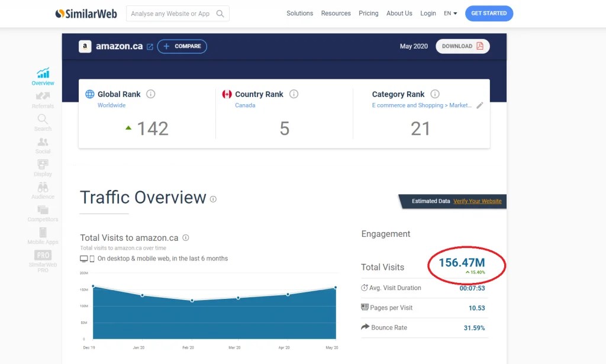Show the Traffic Overview info tooltip

point(213,199)
